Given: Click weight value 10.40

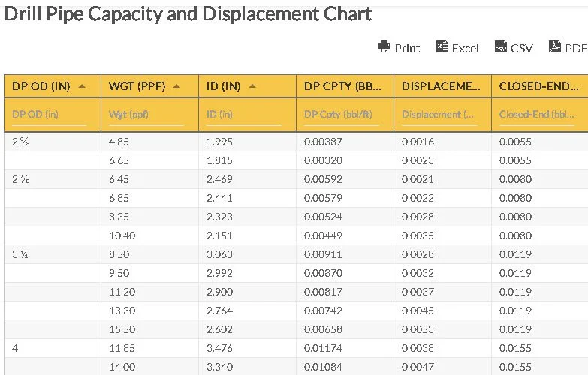Looking at the screenshot, I should (x=122, y=235).
